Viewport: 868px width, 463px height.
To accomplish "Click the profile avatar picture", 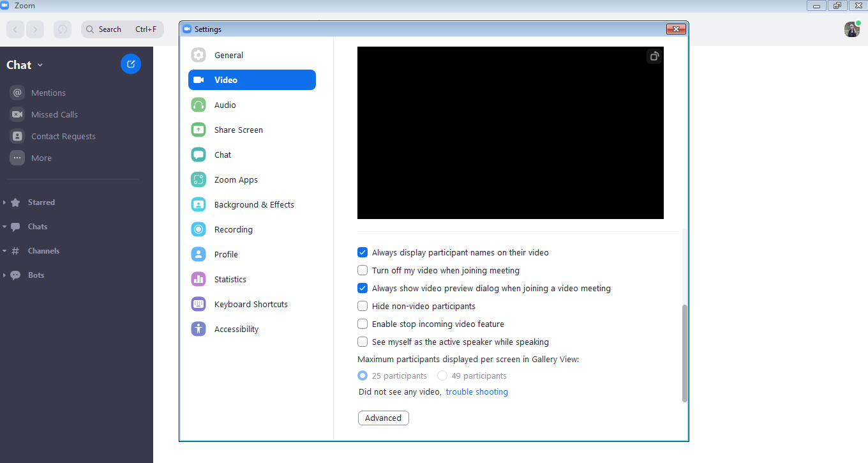I will (x=851, y=29).
